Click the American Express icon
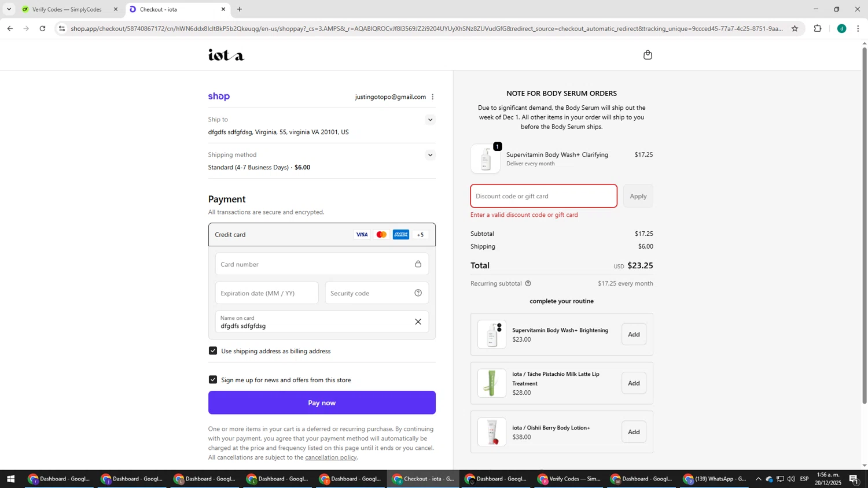Viewport: 868px width, 488px height. (400, 235)
